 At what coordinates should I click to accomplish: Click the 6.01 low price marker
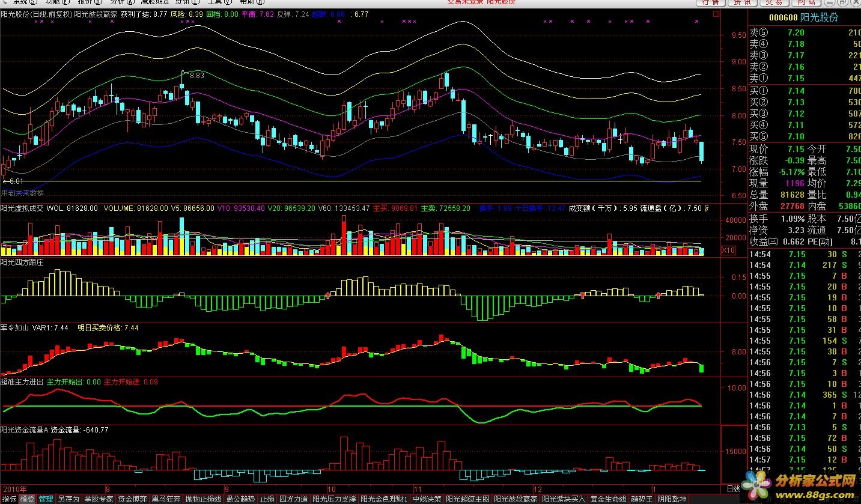pyautogui.click(x=16, y=181)
